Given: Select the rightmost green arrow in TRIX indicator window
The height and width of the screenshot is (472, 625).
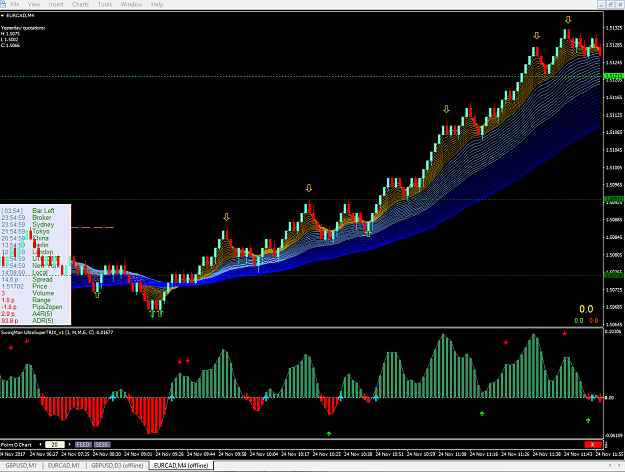Looking at the screenshot, I should pyautogui.click(x=588, y=420).
